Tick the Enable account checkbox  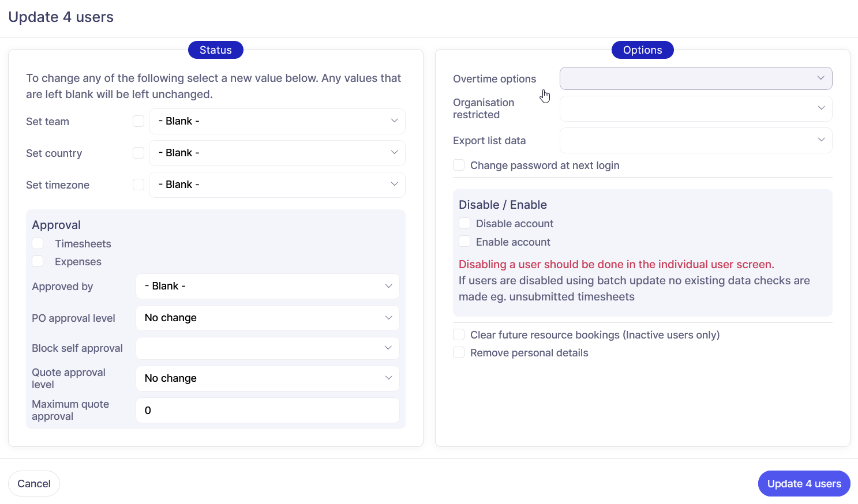(x=464, y=242)
